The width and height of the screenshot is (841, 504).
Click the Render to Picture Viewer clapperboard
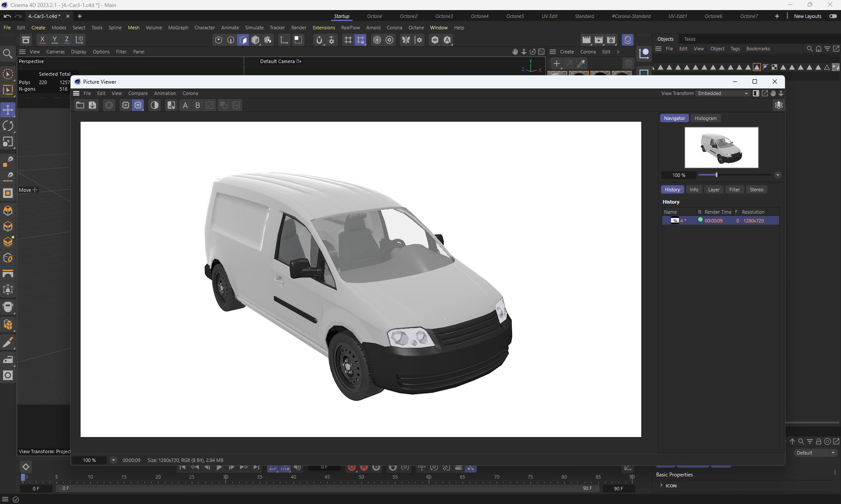click(599, 40)
